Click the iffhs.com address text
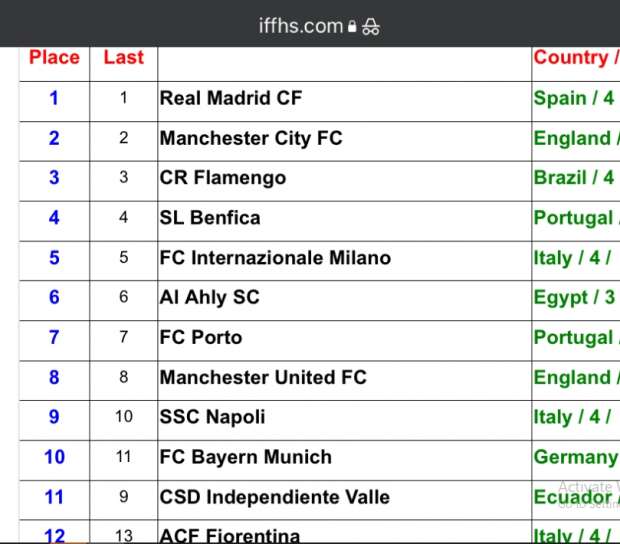 (x=300, y=27)
